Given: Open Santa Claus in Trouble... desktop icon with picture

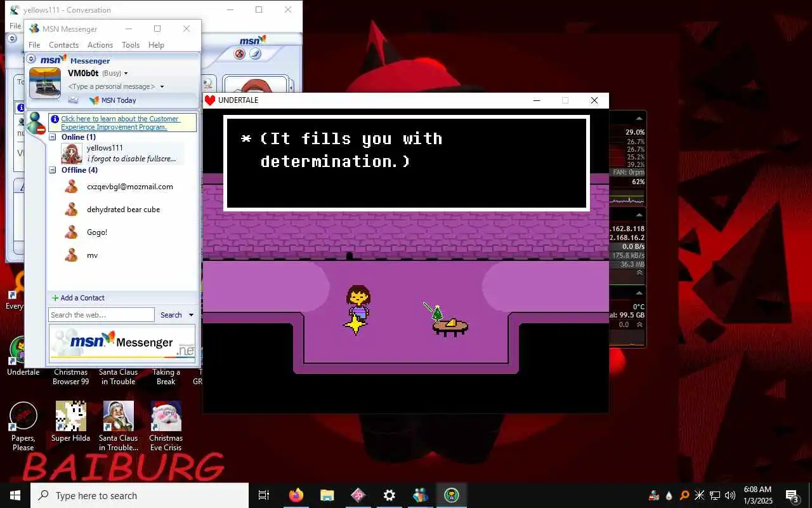Looking at the screenshot, I should coord(118,426).
